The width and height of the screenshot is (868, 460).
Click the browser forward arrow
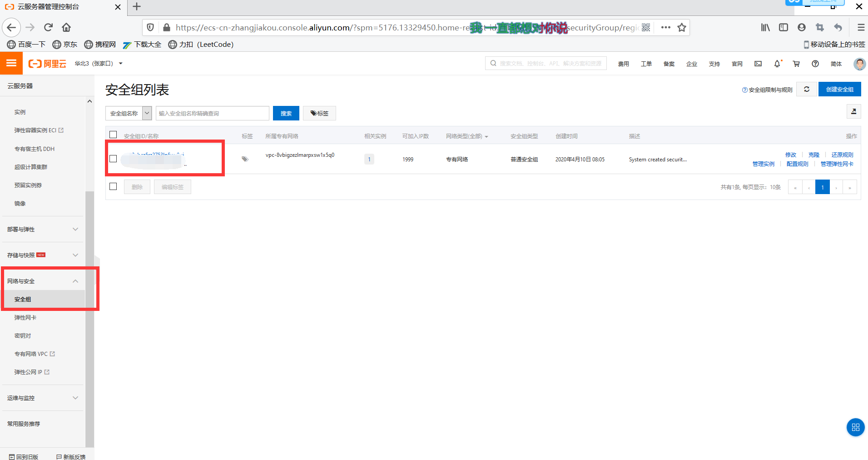(x=30, y=27)
